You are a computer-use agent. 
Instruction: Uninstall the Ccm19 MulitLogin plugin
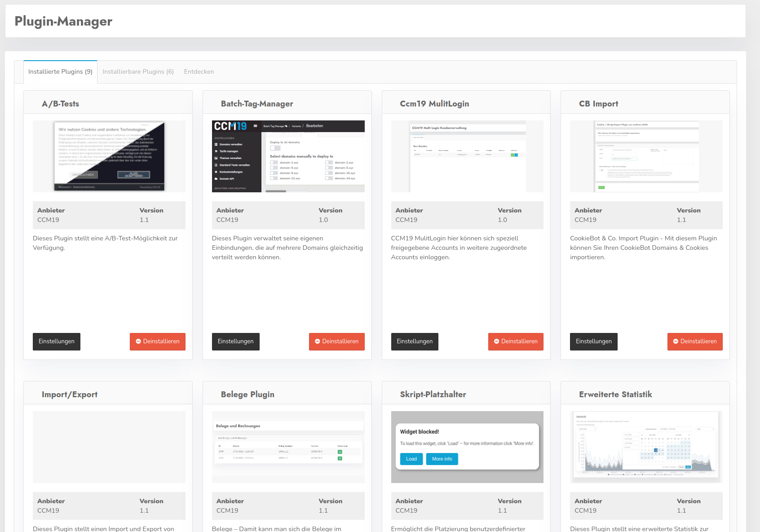click(x=516, y=341)
